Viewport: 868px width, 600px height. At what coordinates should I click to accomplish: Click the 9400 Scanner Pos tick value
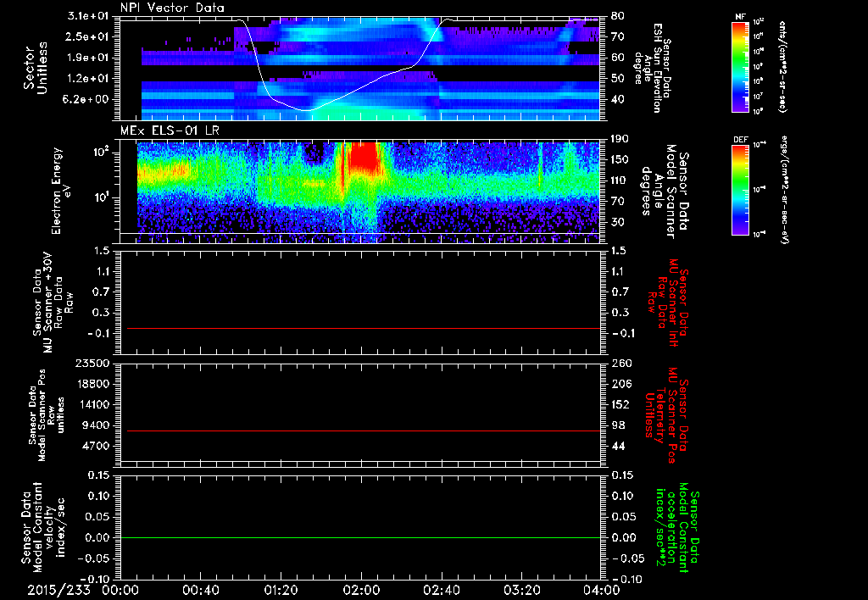96,425
